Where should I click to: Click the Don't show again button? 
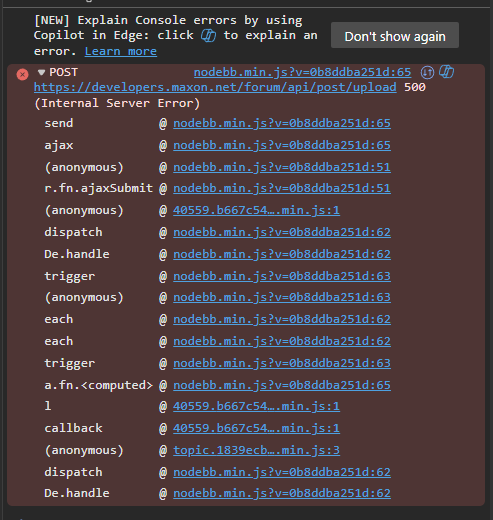point(395,35)
